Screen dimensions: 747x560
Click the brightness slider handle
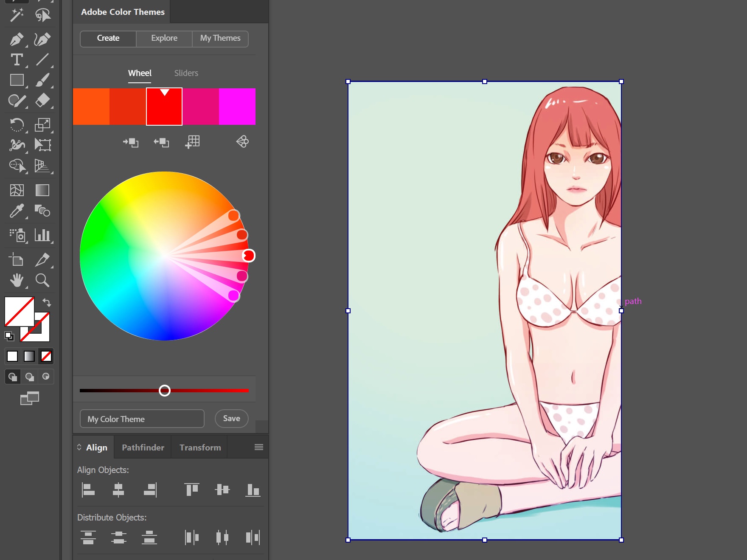click(165, 391)
